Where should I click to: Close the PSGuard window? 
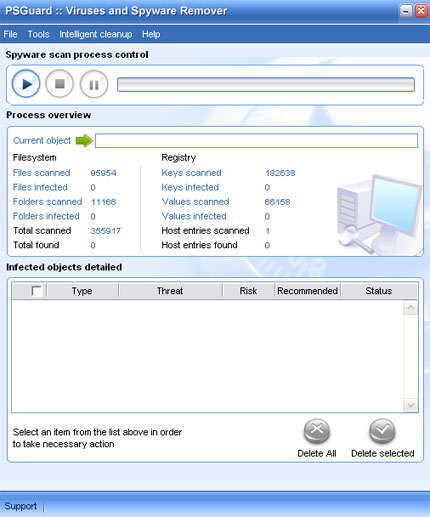(x=421, y=11)
